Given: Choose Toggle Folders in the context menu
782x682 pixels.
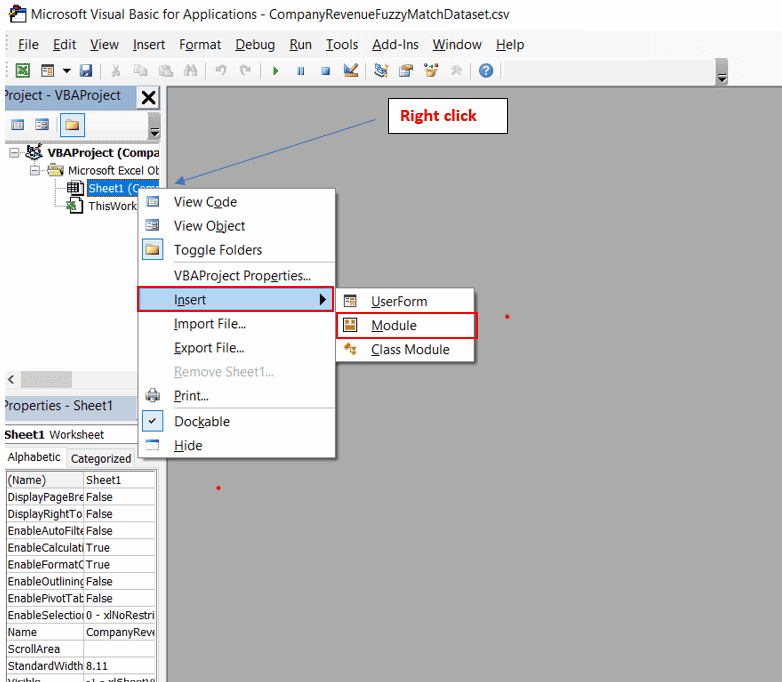Looking at the screenshot, I should [237, 250].
